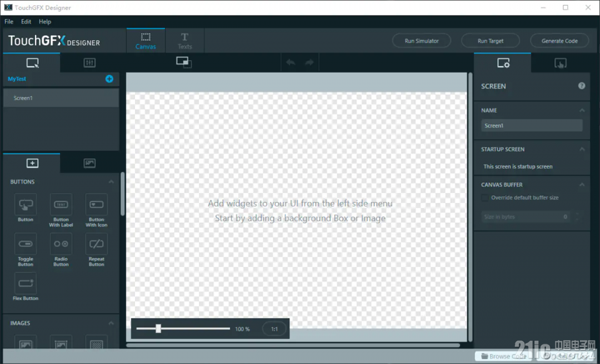The width and height of the screenshot is (600, 364).
Task: Pick the Radio Button widget
Action: [61, 244]
